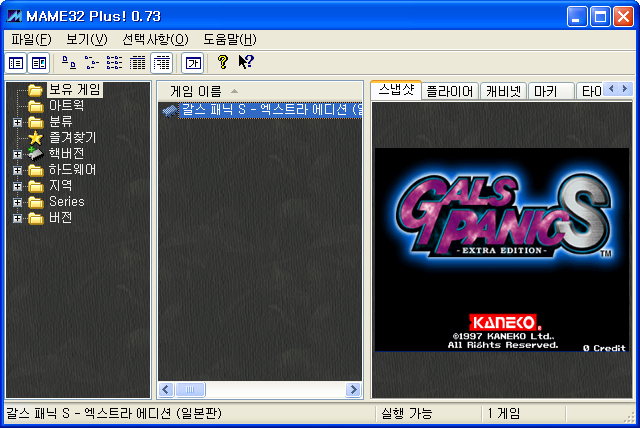The height and width of the screenshot is (428, 640).
Task: Open the 도움말(H) menu
Action: (230, 40)
